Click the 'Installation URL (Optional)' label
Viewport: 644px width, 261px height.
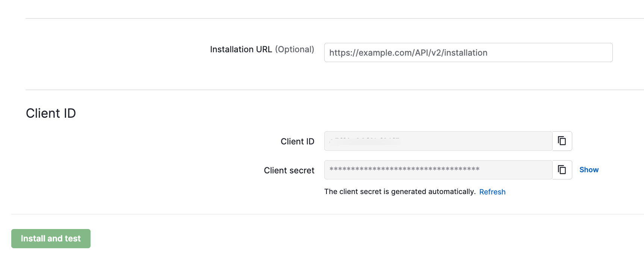(x=262, y=49)
